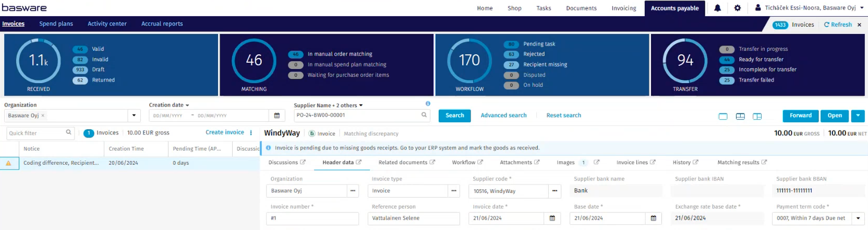Open Advanced search
Screen dimensions: 868x230
503,116
